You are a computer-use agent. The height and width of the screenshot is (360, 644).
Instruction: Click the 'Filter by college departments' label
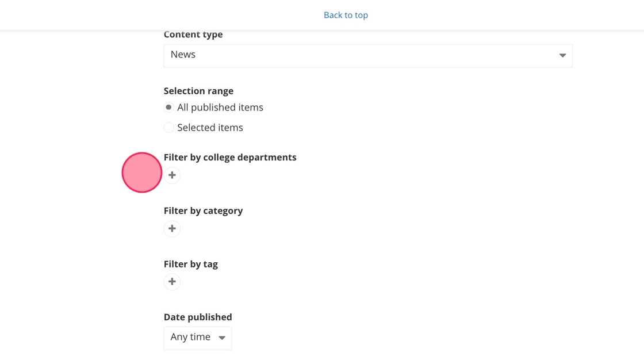230,158
